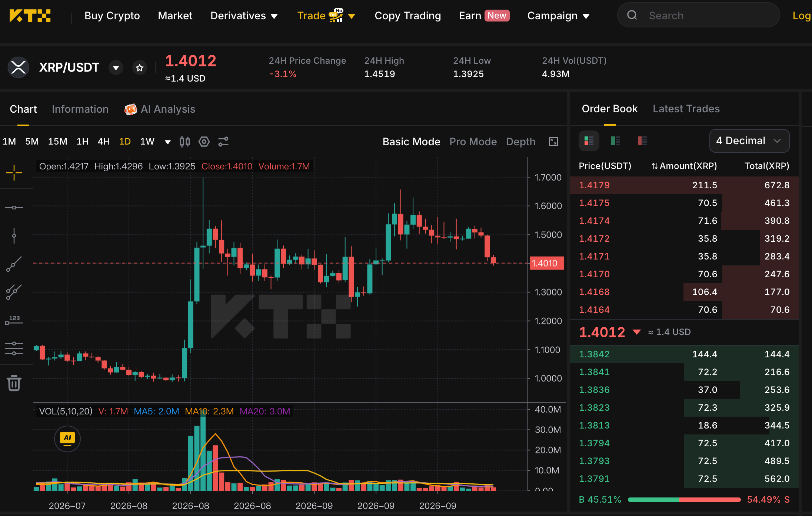Open the Campaign dropdown menu

(x=558, y=16)
